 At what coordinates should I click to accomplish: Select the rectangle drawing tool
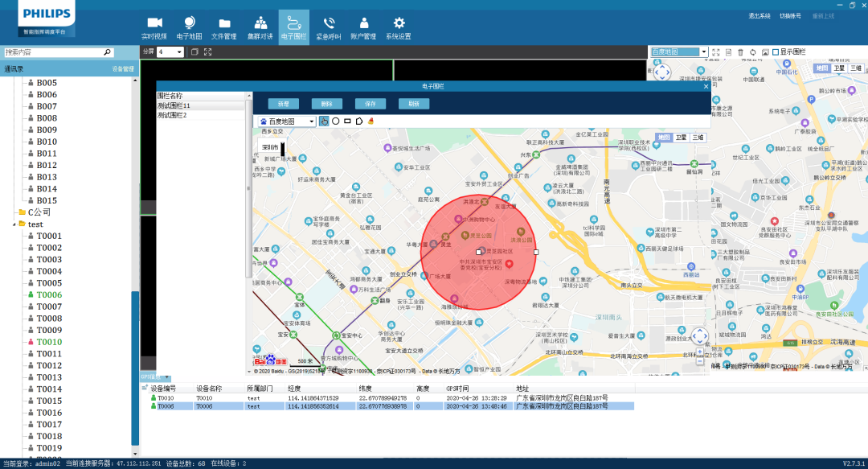coord(347,121)
